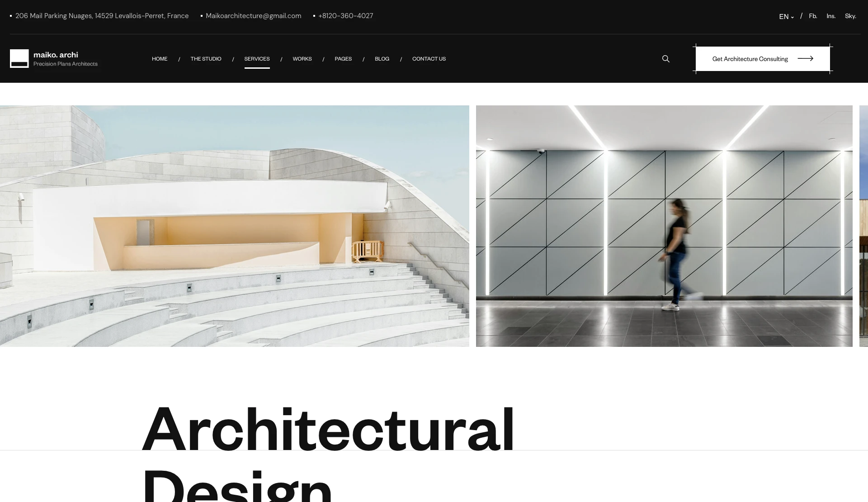Open the Facebook Fb. link
The width and height of the screenshot is (868, 502).
[x=813, y=16]
